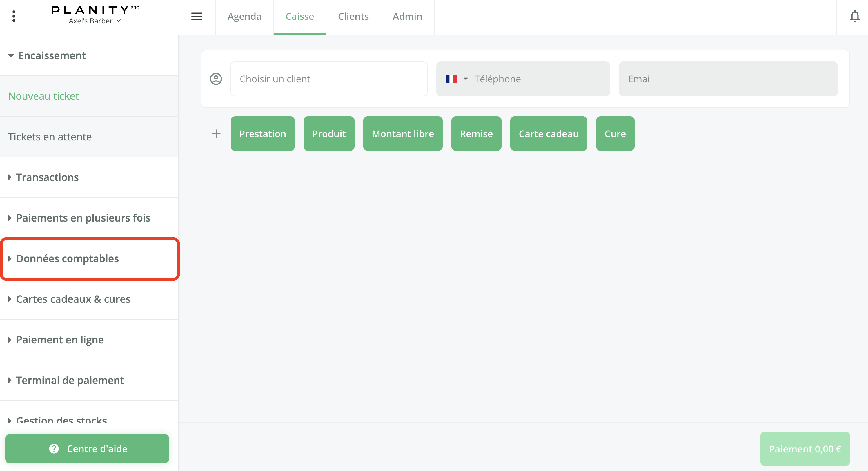Click the Paiement 0,00 € button
The width and height of the screenshot is (868, 471).
[805, 449]
